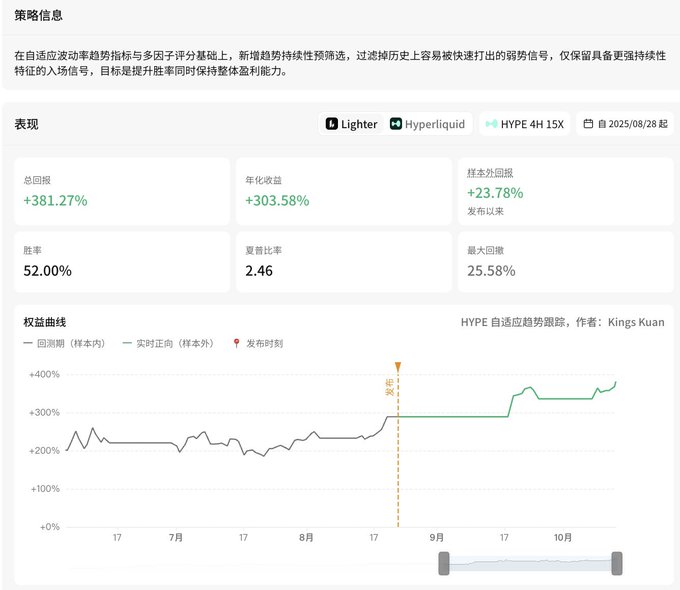680x590 pixels.
Task: Toggle the 实时正向（样本外）legend series
Action: click(x=168, y=344)
